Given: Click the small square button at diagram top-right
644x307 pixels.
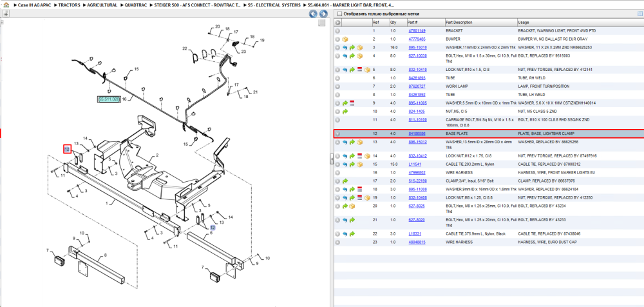Looking at the screenshot, I should [322, 23].
